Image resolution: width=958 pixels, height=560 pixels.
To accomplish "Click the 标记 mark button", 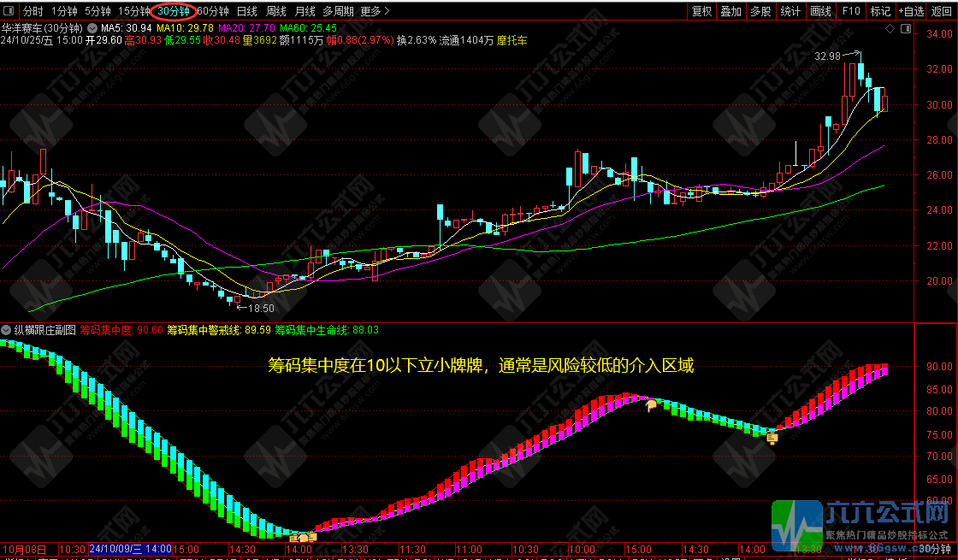I will point(880,11).
